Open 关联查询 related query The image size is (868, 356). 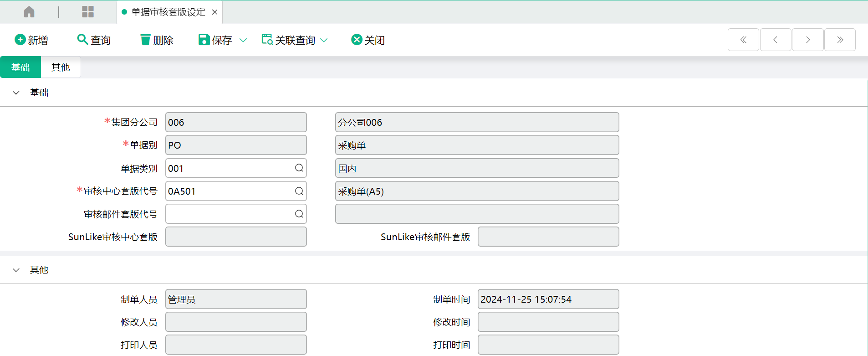pos(289,40)
